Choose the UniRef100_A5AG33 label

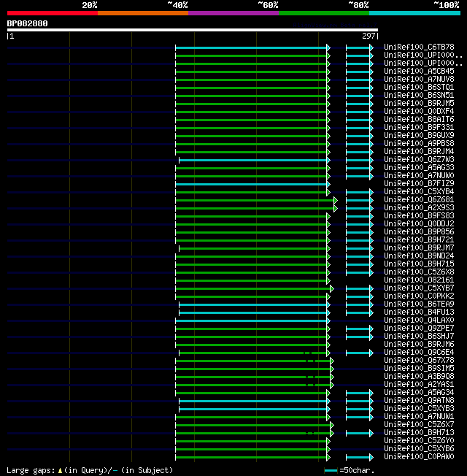[x=419, y=168]
